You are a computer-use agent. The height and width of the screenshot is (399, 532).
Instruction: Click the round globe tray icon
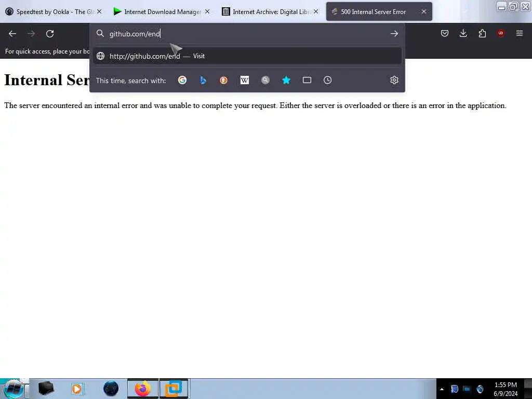click(x=480, y=389)
